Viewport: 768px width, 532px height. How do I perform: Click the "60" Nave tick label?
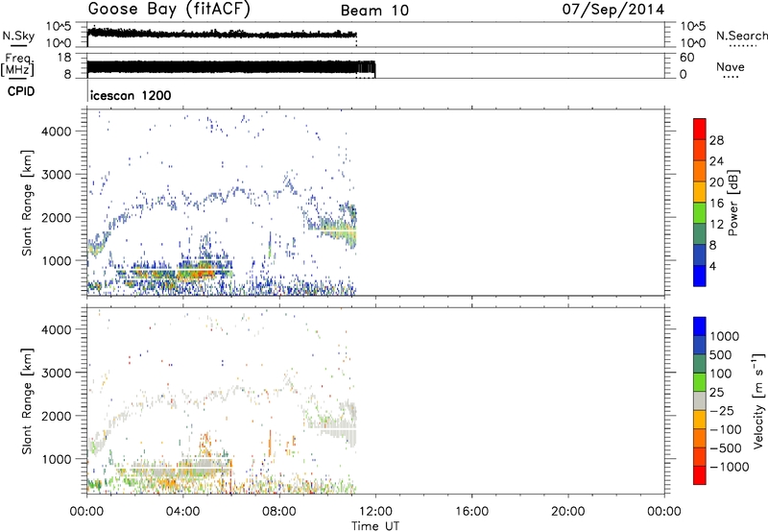(x=686, y=58)
